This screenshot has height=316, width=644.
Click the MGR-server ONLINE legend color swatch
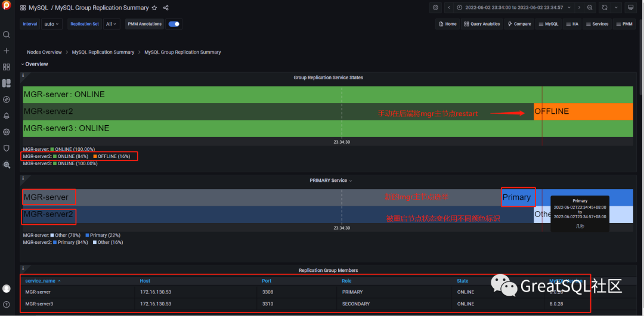pyautogui.click(x=52, y=149)
